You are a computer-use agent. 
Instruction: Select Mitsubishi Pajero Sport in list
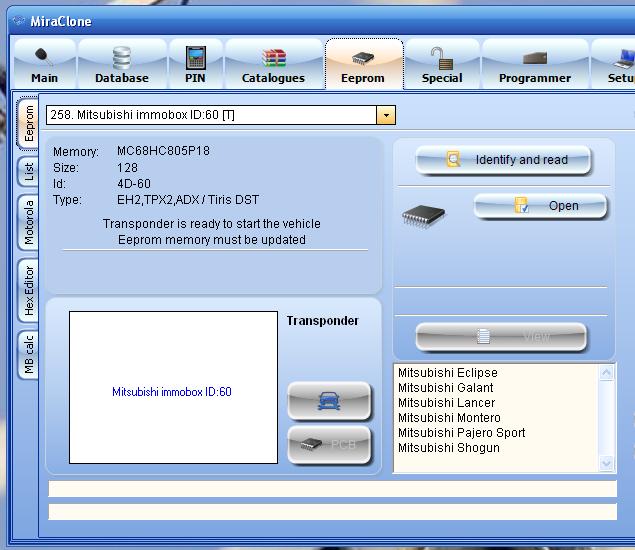[461, 433]
